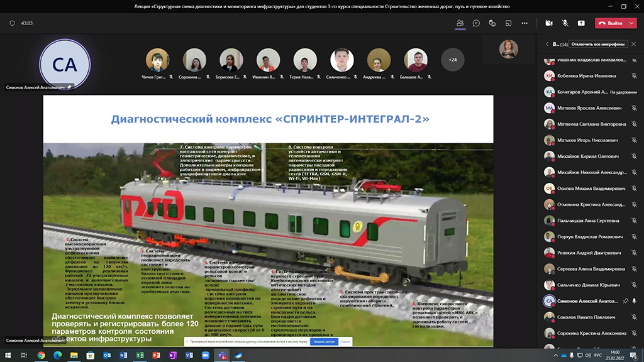Image resolution: width=644 pixels, height=362 pixels.
Task: Select Андреева participant thumbnail
Action: [x=379, y=60]
